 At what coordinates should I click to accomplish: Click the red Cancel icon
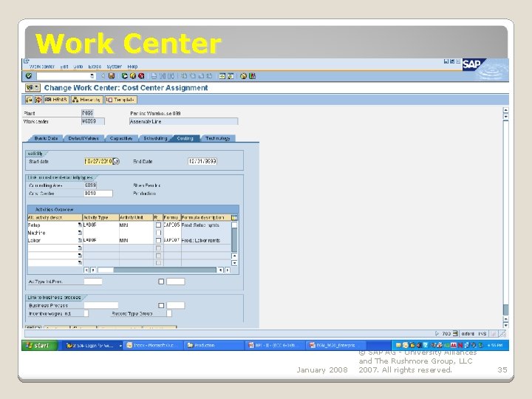pyautogui.click(x=141, y=76)
